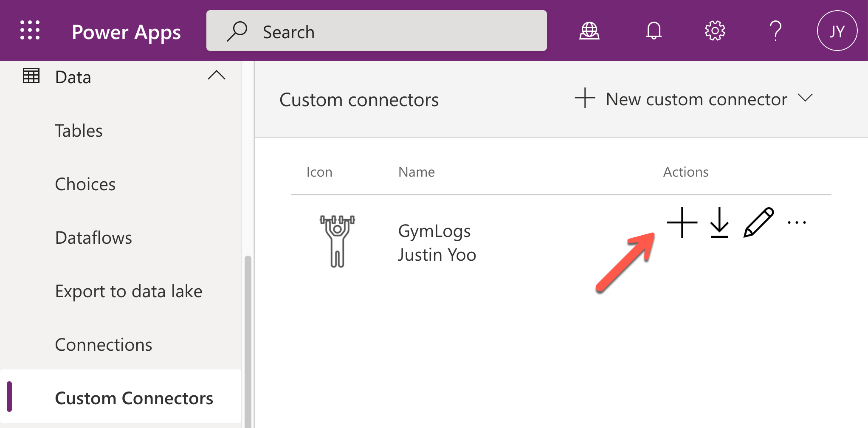Click the GymLogs weightlifter icon
Image resolution: width=868 pixels, height=428 pixels.
pos(337,241)
